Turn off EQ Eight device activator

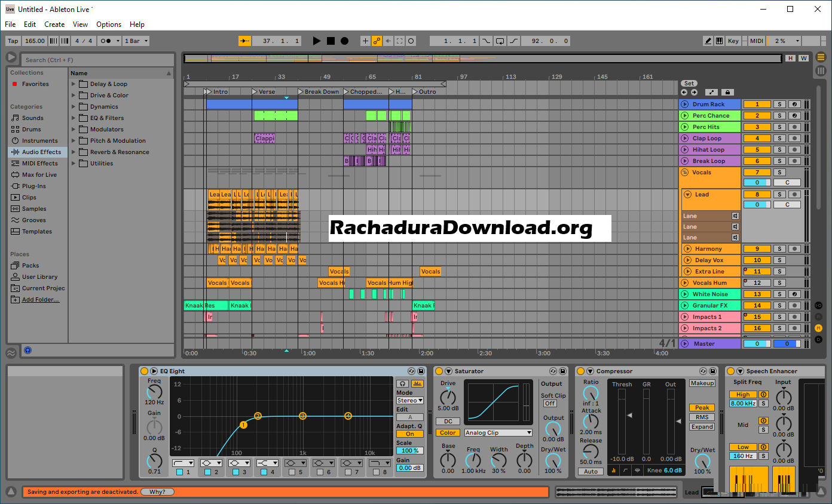[144, 371]
